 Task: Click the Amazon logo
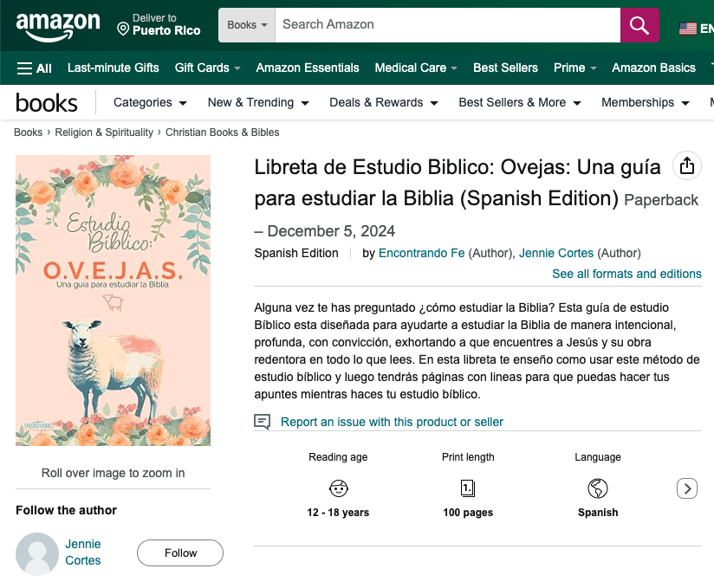click(x=58, y=25)
